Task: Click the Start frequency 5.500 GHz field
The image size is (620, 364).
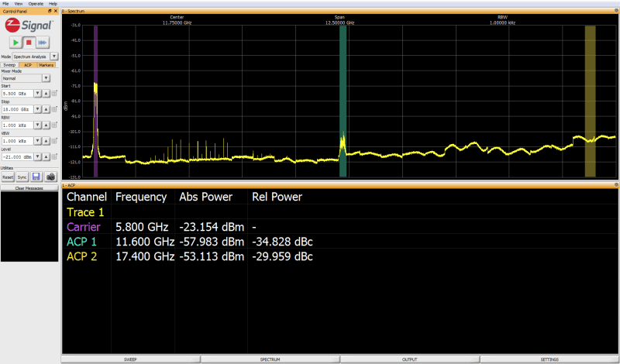Action: [17, 94]
